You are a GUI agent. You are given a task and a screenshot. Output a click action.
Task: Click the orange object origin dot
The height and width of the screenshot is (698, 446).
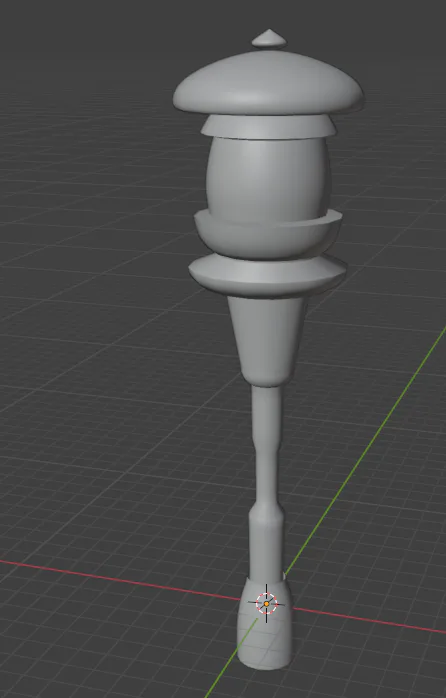tap(266, 604)
